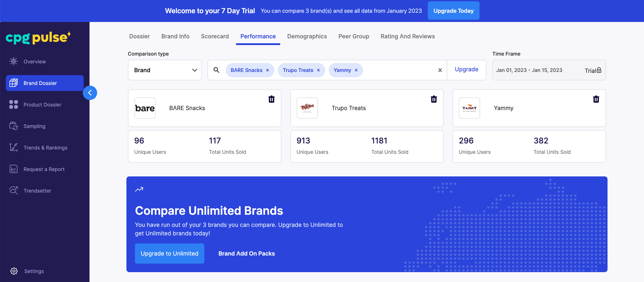Open the Scorecard tab

(x=215, y=36)
